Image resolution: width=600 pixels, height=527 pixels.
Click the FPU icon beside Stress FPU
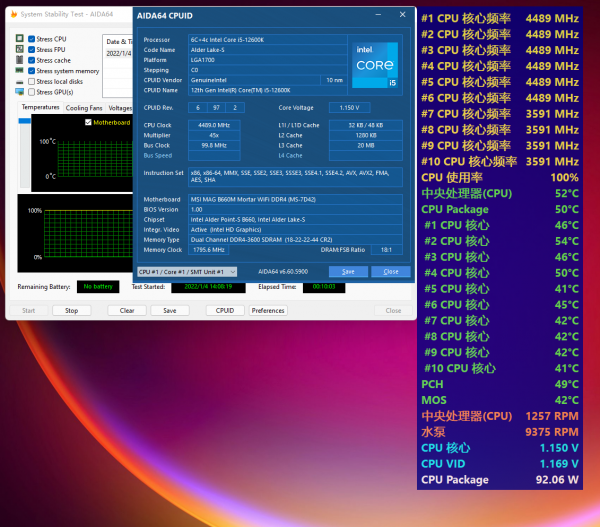coord(20,49)
